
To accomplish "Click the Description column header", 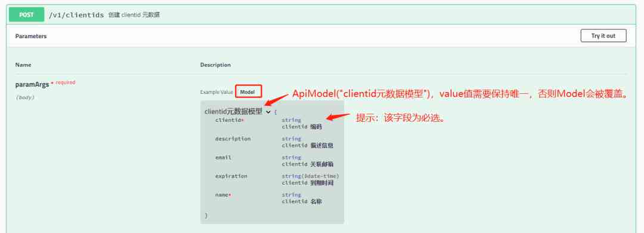I will click(215, 65).
